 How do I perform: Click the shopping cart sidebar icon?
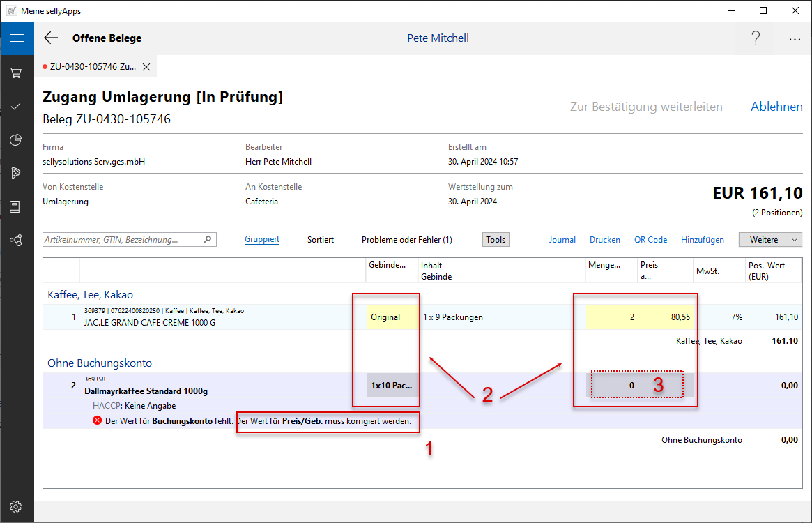[x=16, y=73]
